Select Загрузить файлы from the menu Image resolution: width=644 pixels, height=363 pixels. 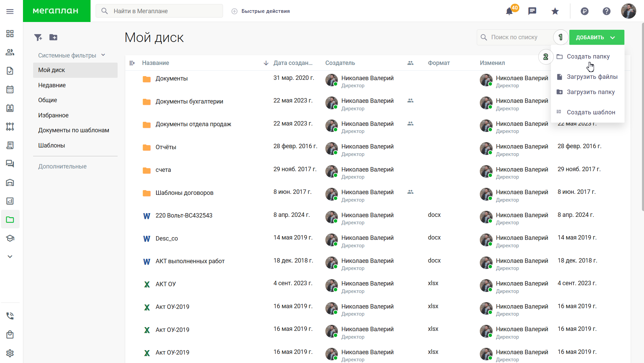[x=588, y=77]
